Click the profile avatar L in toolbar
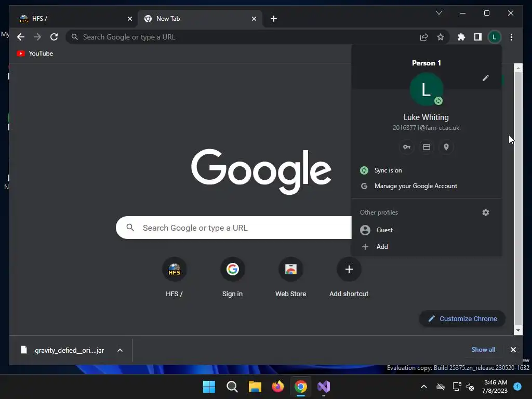The image size is (532, 399). [x=495, y=37]
